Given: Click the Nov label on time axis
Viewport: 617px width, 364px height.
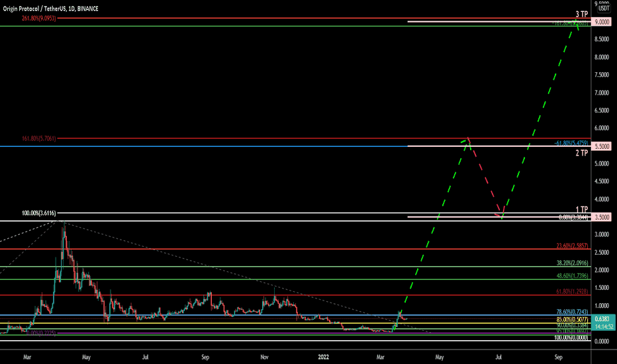Looking at the screenshot, I should (x=264, y=357).
